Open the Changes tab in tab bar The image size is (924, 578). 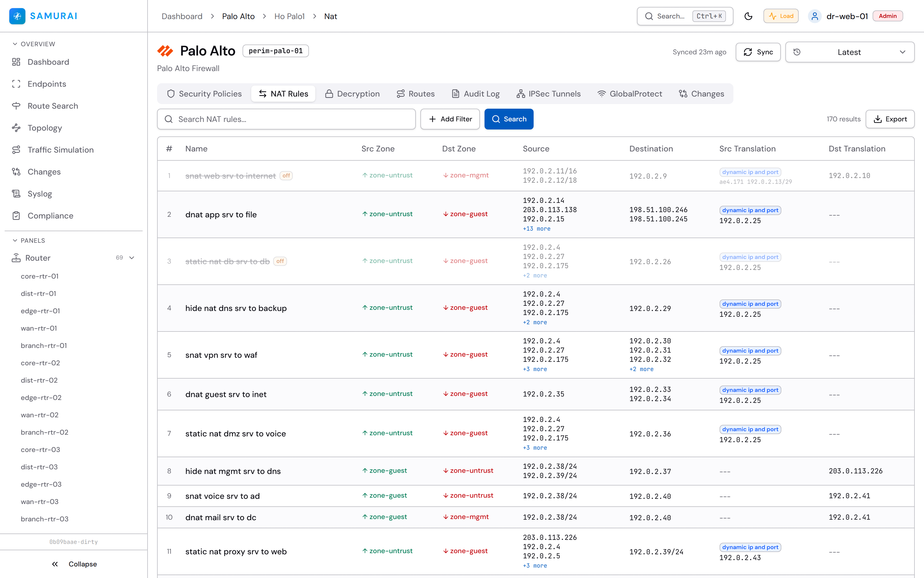point(701,94)
